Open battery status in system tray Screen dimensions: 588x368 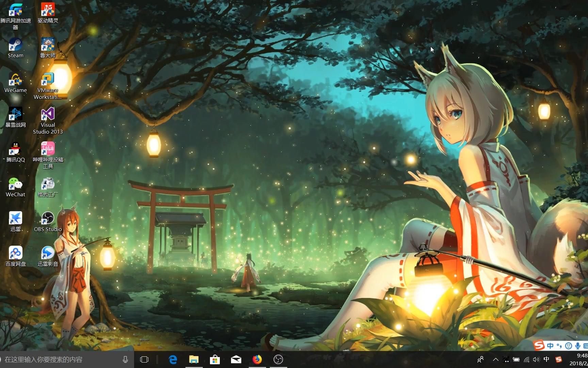tap(516, 359)
